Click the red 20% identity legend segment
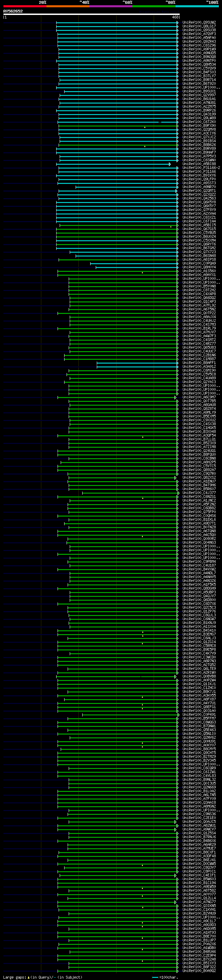 25,6
